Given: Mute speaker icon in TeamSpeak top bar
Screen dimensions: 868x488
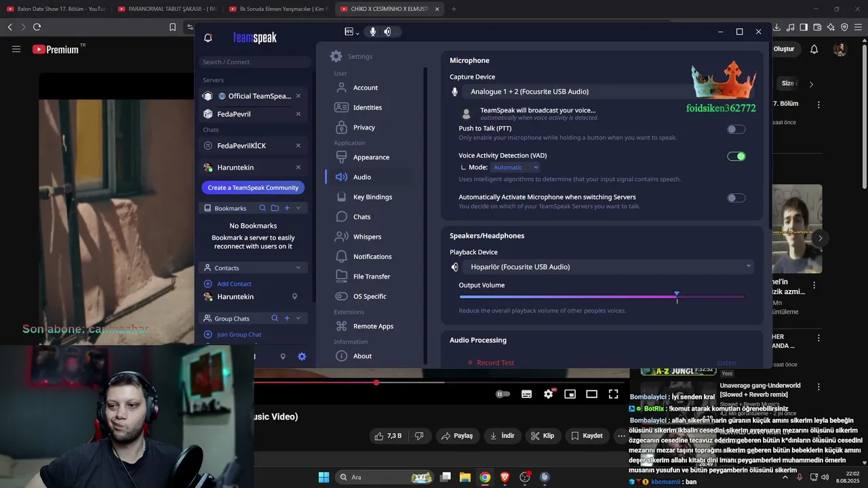Looking at the screenshot, I should coord(387,32).
